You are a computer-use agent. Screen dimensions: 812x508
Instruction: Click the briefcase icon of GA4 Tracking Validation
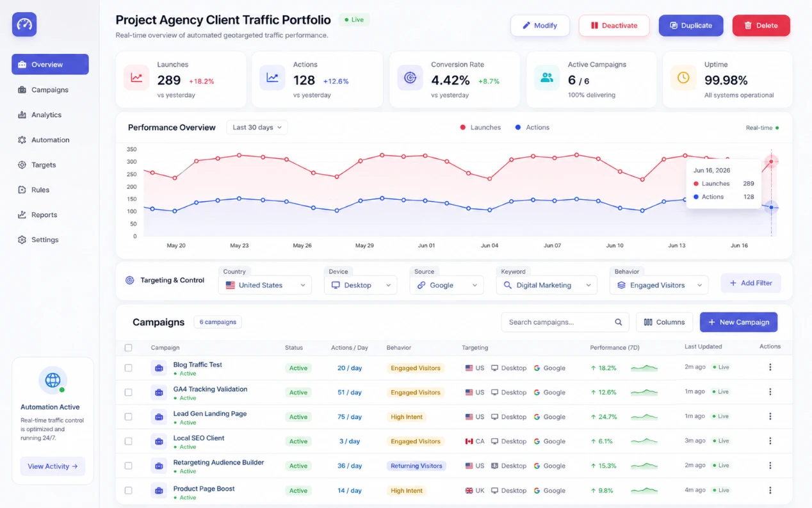[x=158, y=393]
